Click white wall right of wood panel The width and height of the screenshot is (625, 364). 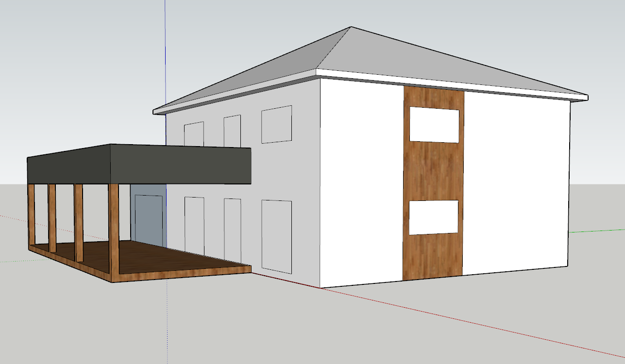point(515,184)
